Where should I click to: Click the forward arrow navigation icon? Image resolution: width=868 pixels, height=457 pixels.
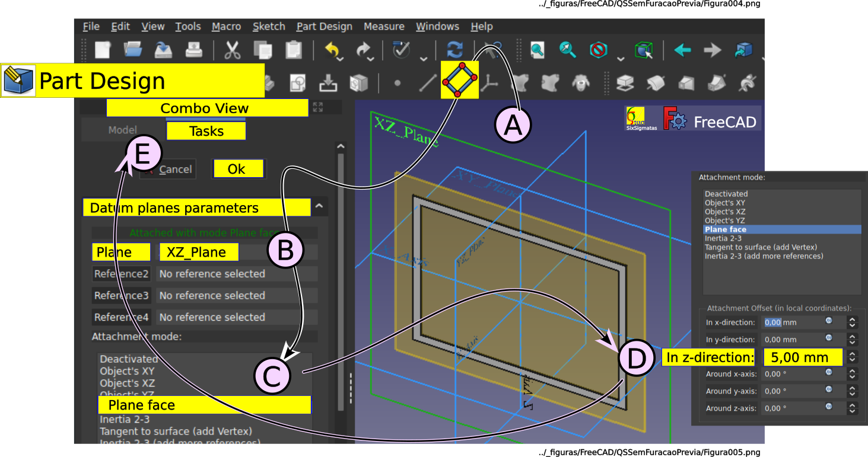(x=712, y=50)
